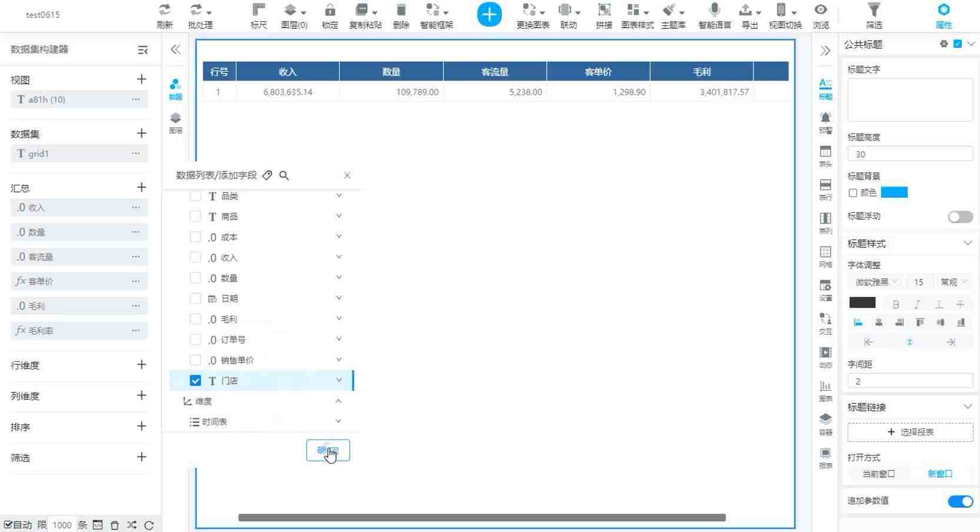This screenshot has height=532, width=980.
Task: Open the 表列 table column panel
Action: (x=826, y=223)
